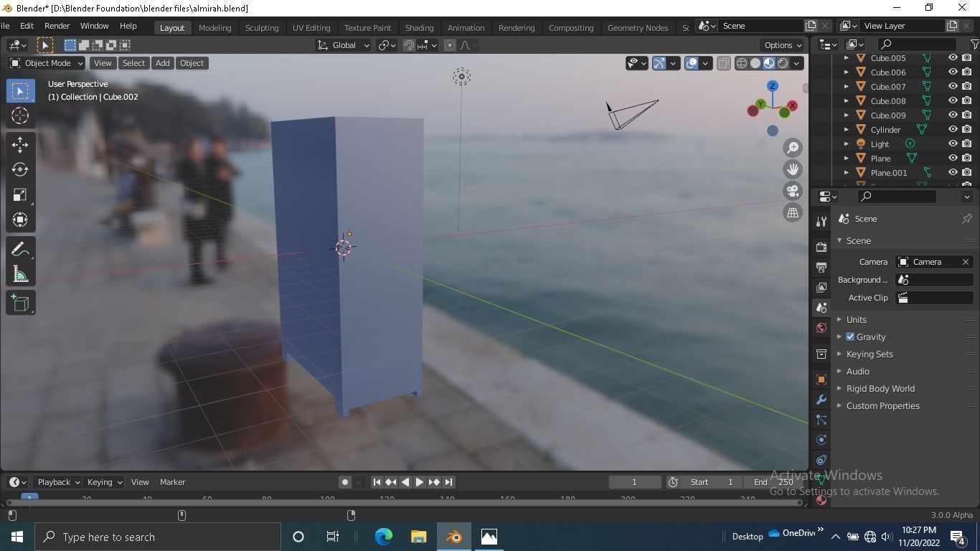Image resolution: width=980 pixels, height=551 pixels.
Task: Switch perspective/orthographic with the grid gizmo
Action: point(793,212)
